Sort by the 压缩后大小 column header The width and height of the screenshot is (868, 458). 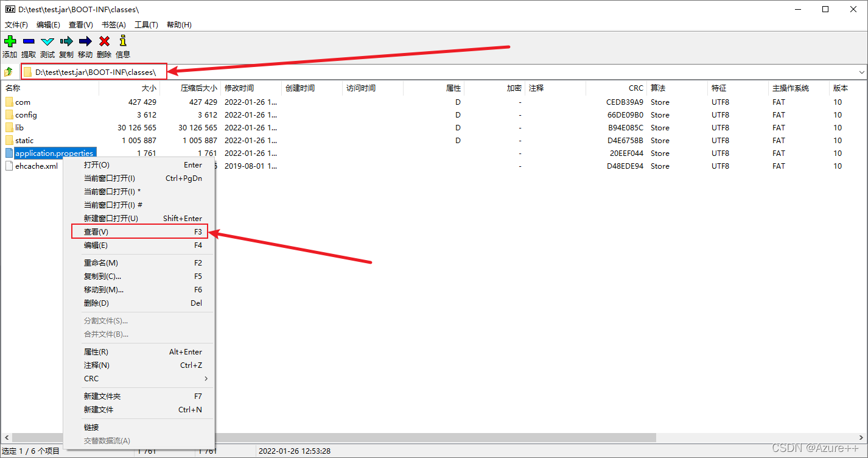point(190,88)
